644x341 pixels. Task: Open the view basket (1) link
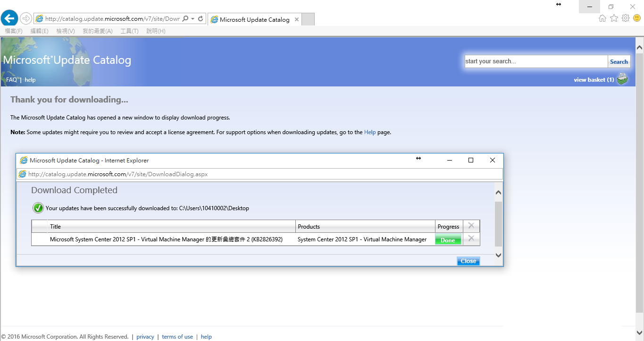coord(594,80)
